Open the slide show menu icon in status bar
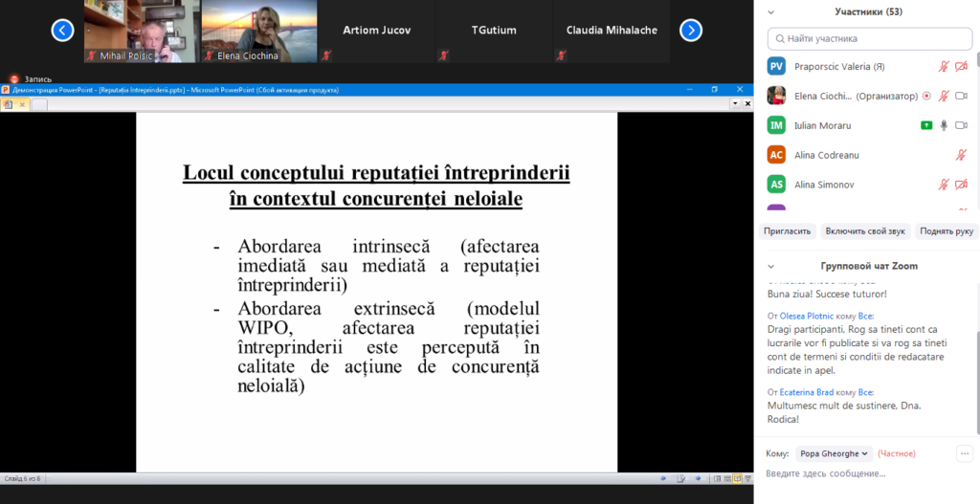This screenshot has height=504, width=980. click(680, 478)
